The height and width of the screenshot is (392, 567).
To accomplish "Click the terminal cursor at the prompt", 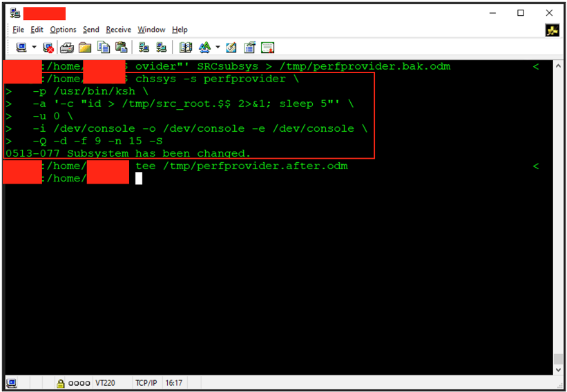I will pos(139,178).
